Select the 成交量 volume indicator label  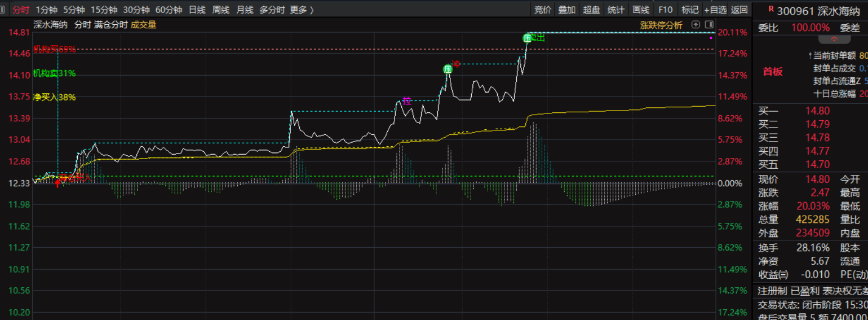(x=144, y=24)
